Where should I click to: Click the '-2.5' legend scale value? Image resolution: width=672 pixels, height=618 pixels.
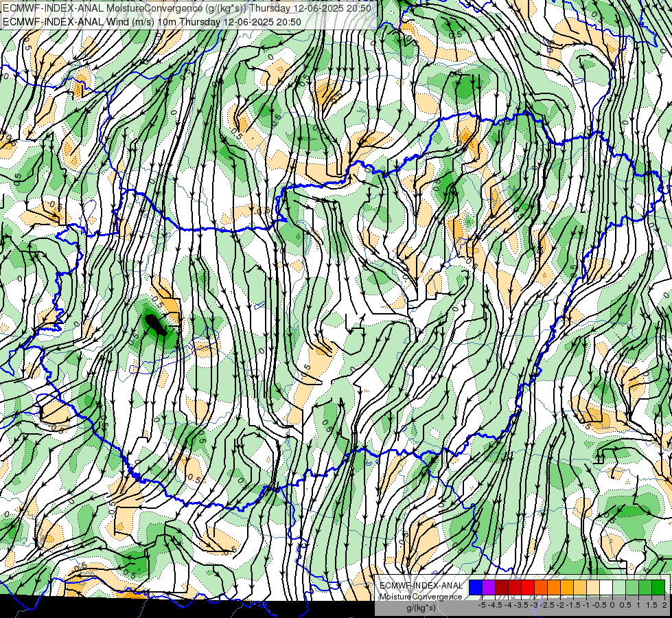tap(547, 605)
